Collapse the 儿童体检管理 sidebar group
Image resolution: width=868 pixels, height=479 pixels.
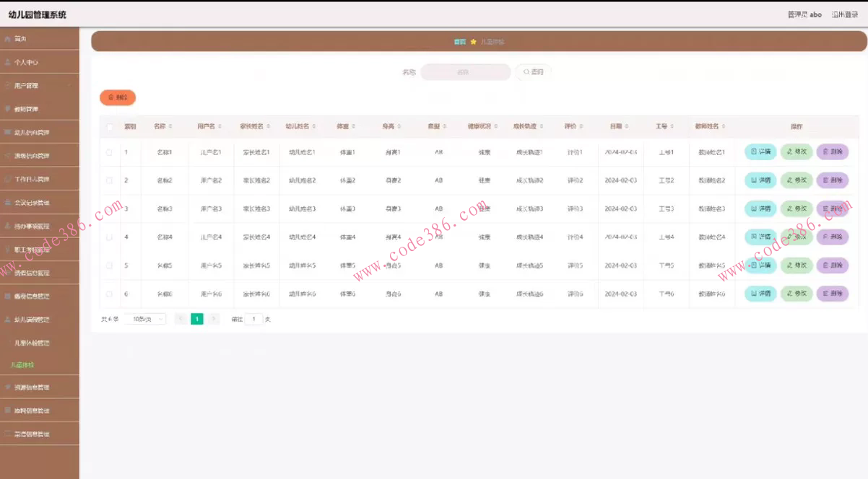pyautogui.click(x=39, y=343)
